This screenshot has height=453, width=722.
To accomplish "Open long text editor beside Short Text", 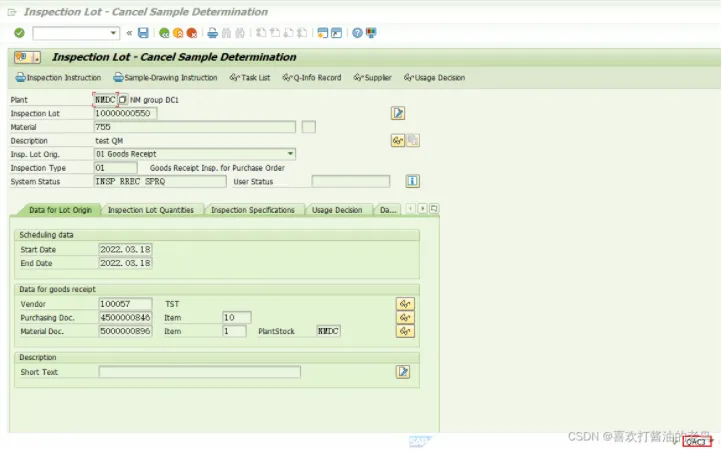I will point(403,372).
